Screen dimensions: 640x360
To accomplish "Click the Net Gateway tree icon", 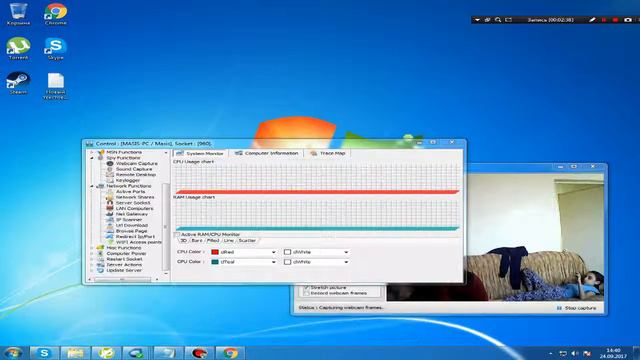I will [x=110, y=214].
